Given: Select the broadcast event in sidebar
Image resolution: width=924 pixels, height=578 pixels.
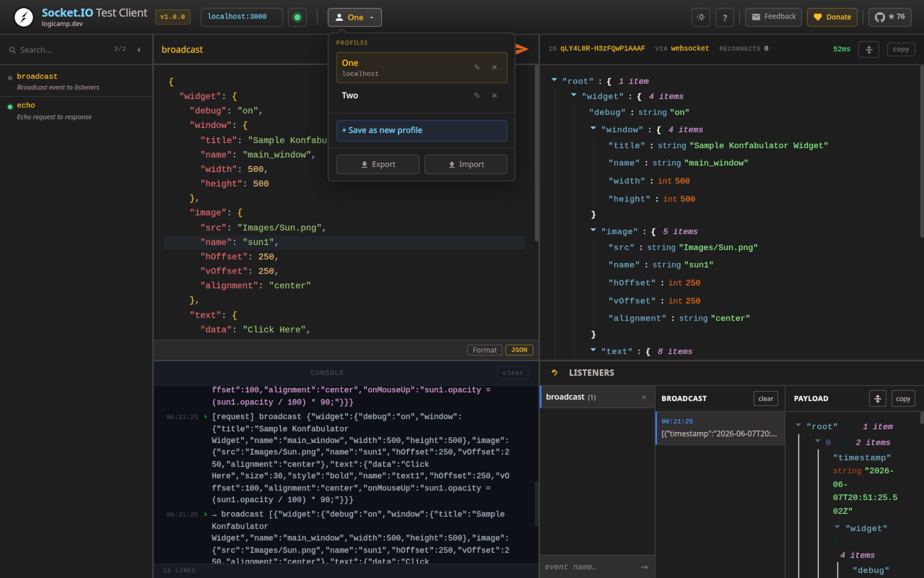Looking at the screenshot, I should (77, 81).
